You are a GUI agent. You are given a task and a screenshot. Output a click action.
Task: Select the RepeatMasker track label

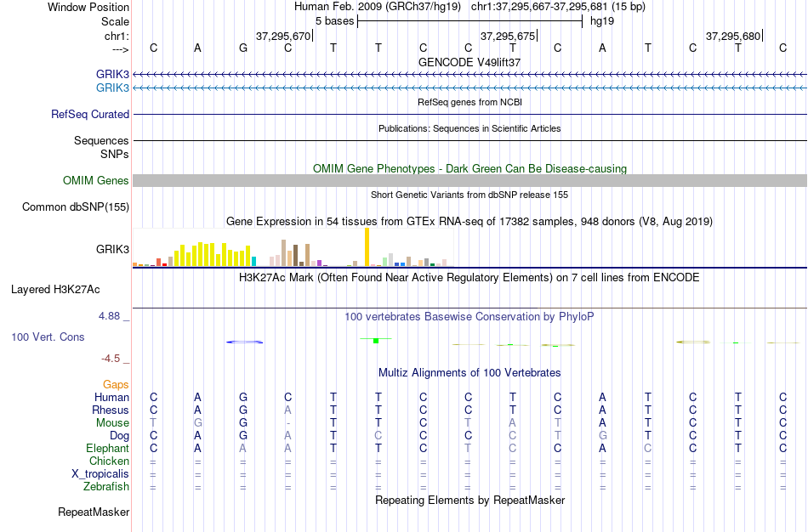coord(94,512)
